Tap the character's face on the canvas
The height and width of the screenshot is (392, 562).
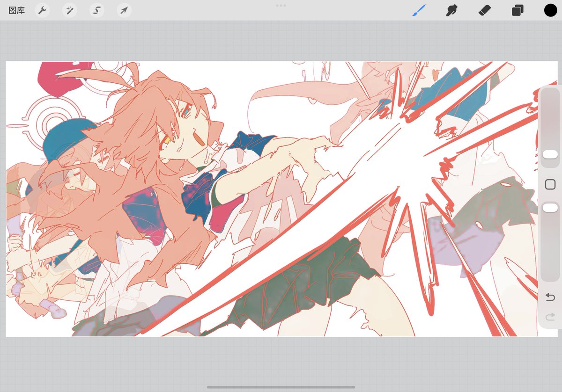187,129
